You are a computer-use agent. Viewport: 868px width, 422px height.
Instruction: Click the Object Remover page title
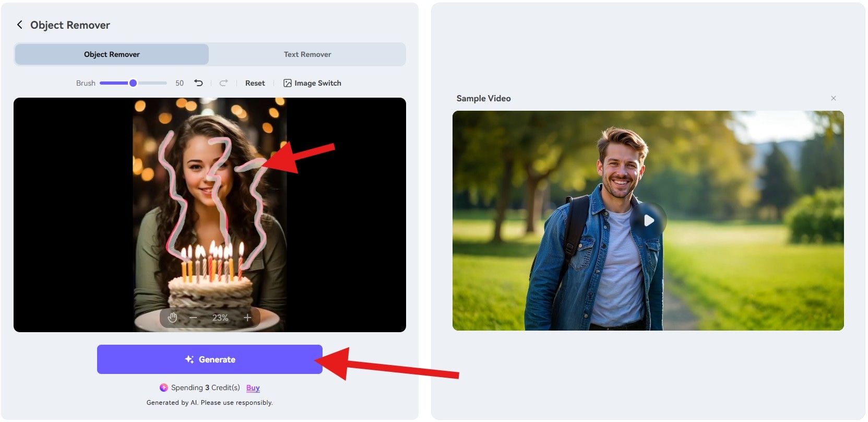tap(70, 25)
